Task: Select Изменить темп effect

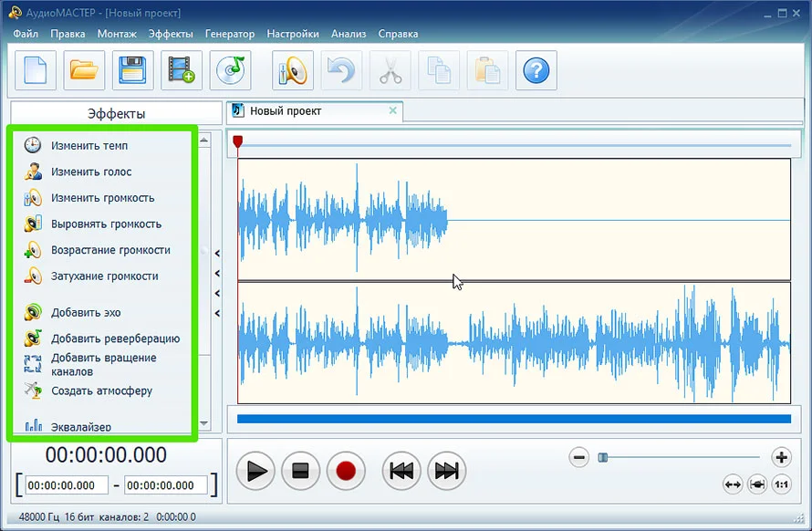Action: [88, 145]
